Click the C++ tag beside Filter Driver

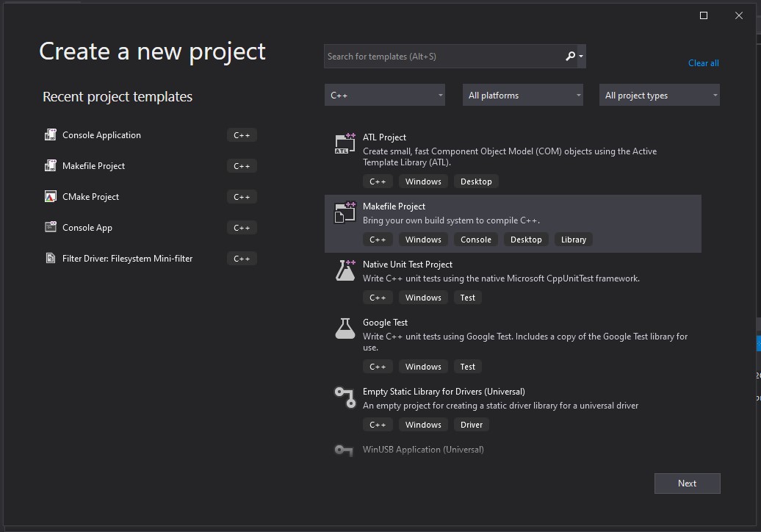coord(242,259)
